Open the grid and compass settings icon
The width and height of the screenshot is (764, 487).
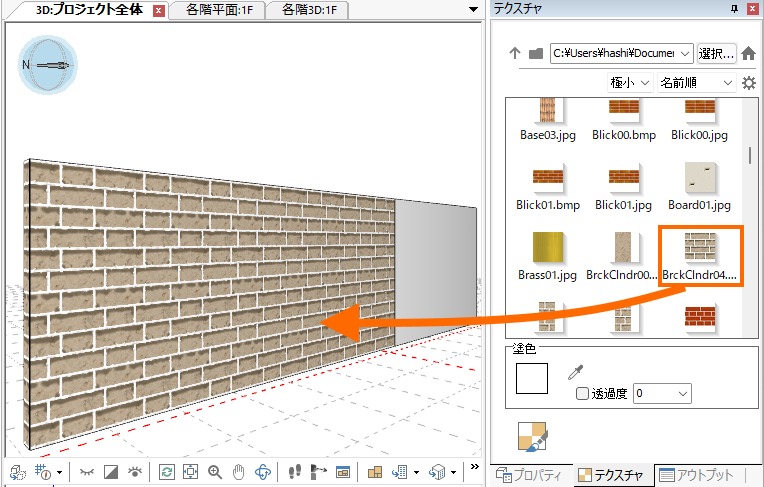[43, 472]
